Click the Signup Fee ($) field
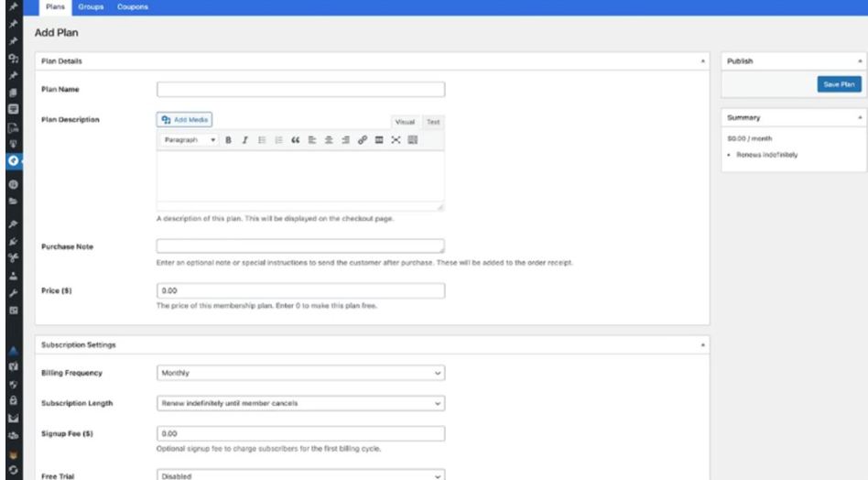Image resolution: width=868 pixels, height=480 pixels. pyautogui.click(x=300, y=433)
